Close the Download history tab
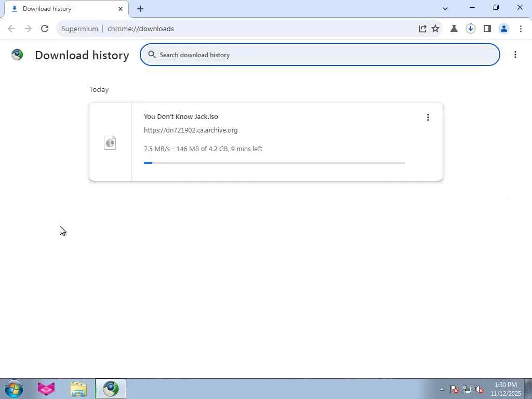The height and width of the screenshot is (399, 532). (x=121, y=9)
